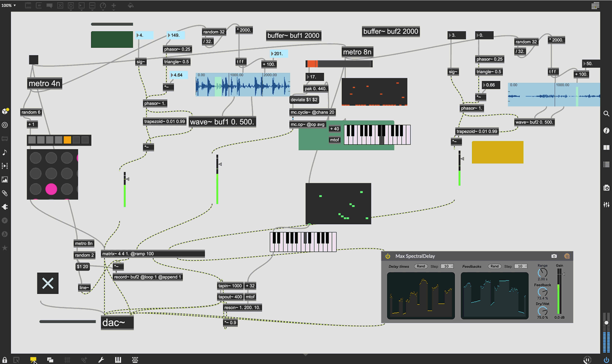Screen dimensions: 612x364
Task: Click the large X toggle box
Action: [48, 283]
